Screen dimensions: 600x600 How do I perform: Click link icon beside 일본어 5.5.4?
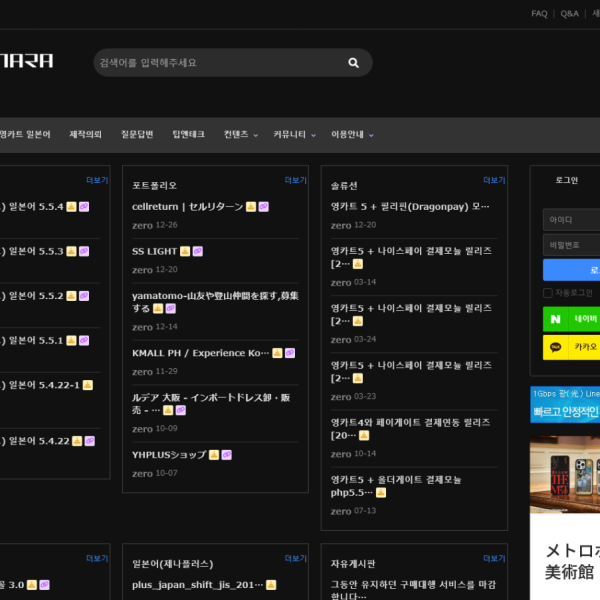click(84, 207)
